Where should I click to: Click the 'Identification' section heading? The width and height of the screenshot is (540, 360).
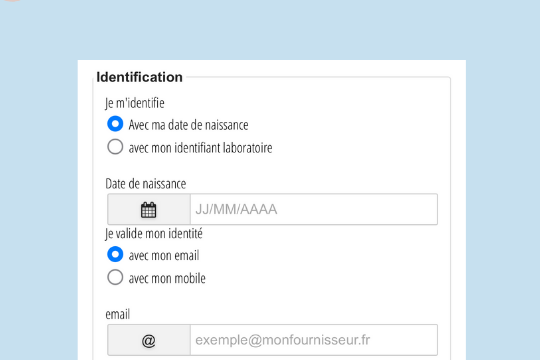point(139,77)
